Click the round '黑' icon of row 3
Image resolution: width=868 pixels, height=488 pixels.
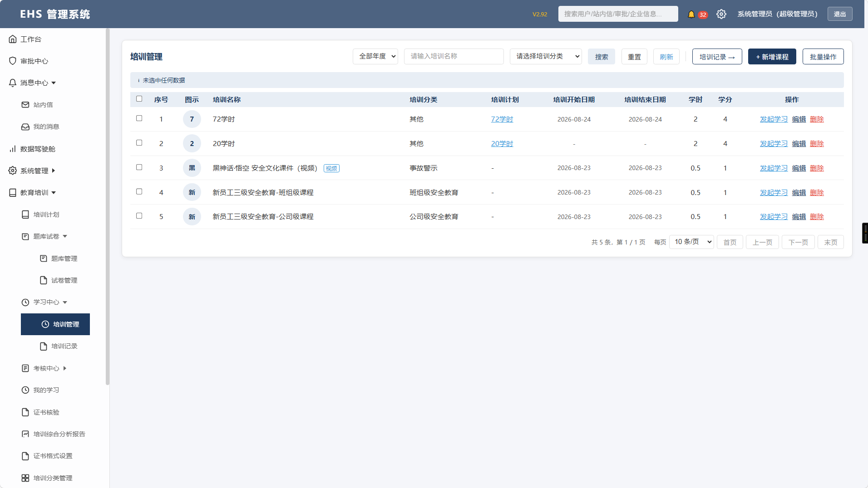click(192, 168)
